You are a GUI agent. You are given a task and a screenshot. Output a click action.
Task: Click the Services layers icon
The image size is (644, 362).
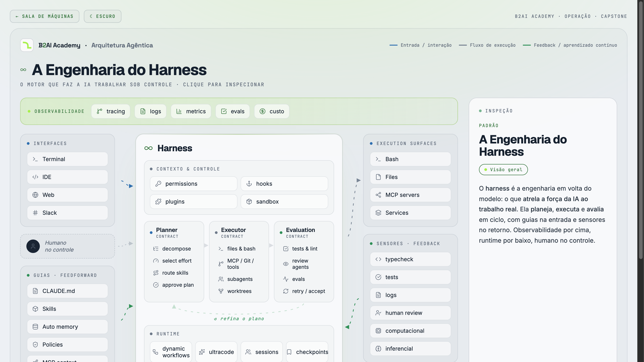378,213
